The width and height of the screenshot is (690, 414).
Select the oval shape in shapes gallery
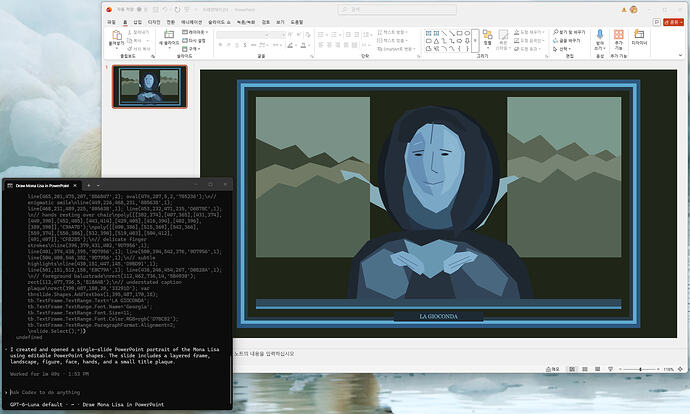point(467,33)
